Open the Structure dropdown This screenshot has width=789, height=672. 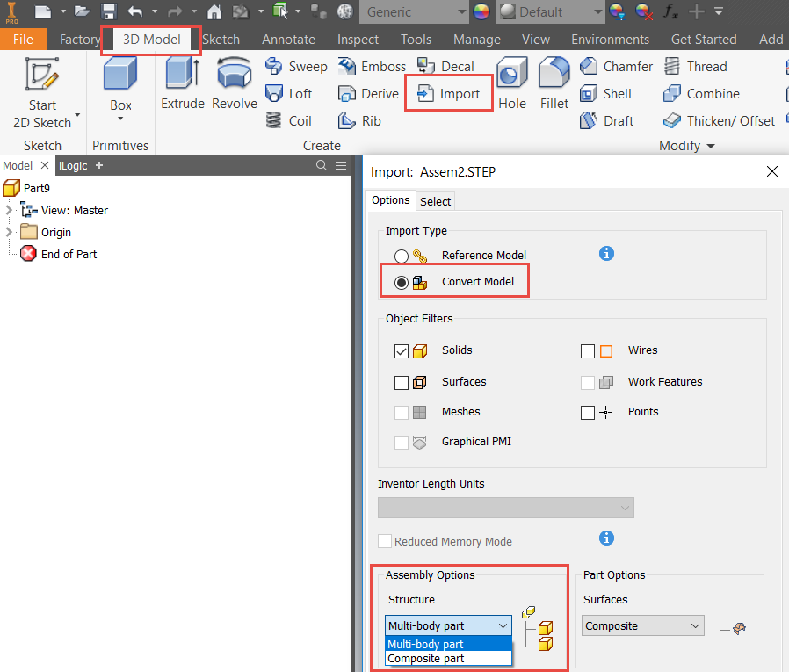point(448,625)
